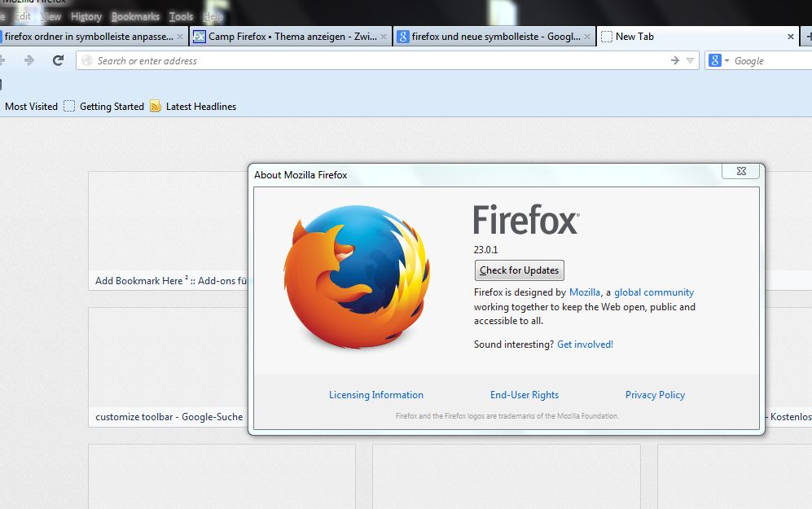The image size is (812, 509).
Task: Open the 'global community' link
Action: click(654, 292)
